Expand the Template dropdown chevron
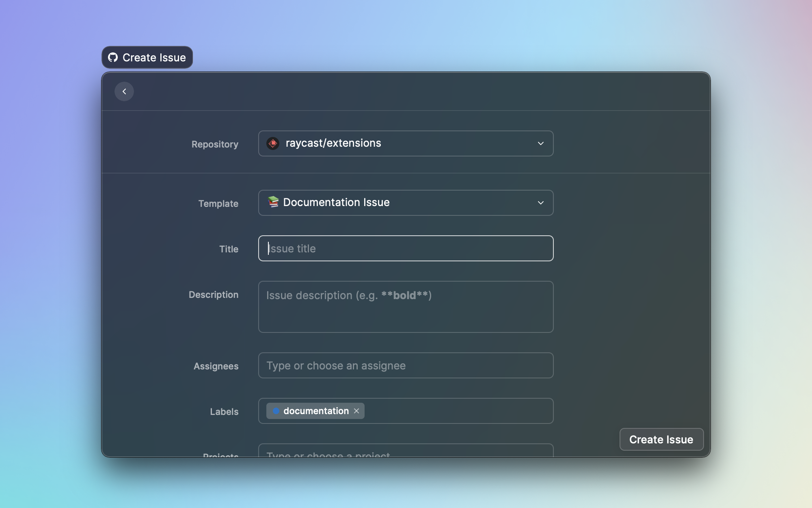The width and height of the screenshot is (812, 508). (540, 203)
